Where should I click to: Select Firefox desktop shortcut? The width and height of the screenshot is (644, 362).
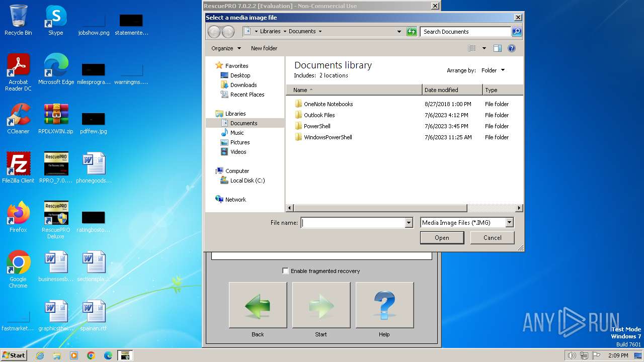point(18,217)
